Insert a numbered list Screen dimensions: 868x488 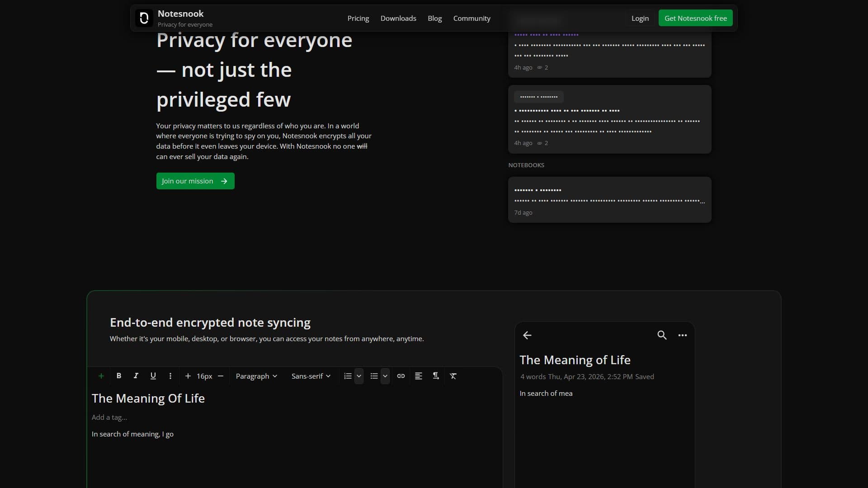(348, 376)
